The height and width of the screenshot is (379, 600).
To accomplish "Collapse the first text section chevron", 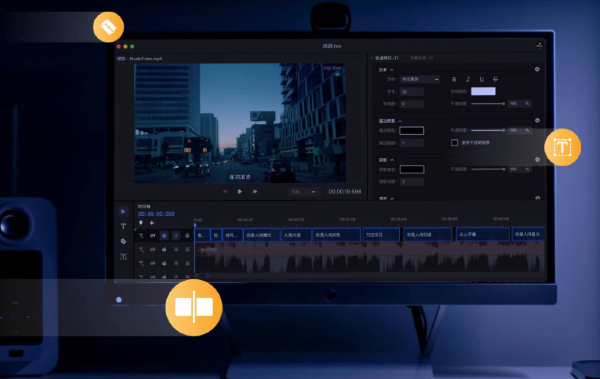I will [x=391, y=70].
